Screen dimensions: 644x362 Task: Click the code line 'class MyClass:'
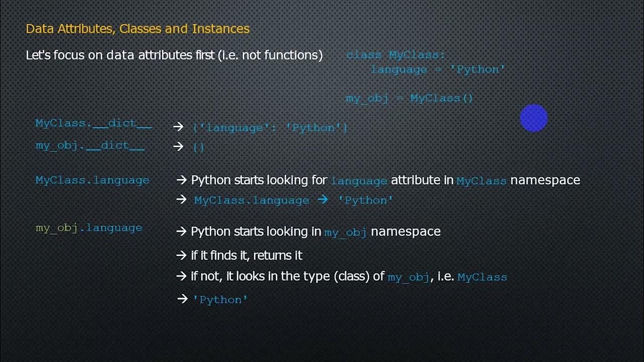[x=395, y=55]
